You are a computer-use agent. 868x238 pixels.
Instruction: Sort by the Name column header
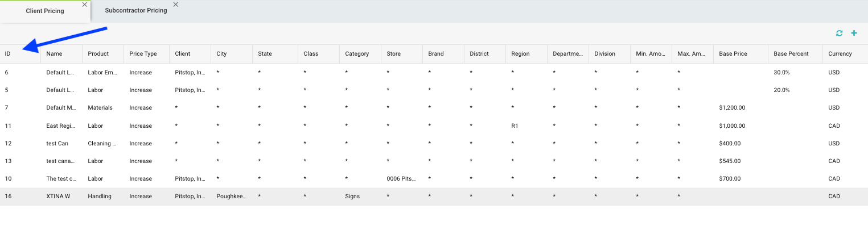[54, 54]
